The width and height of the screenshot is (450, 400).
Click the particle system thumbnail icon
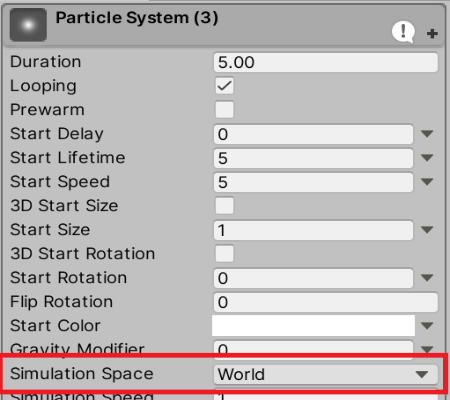28,25
